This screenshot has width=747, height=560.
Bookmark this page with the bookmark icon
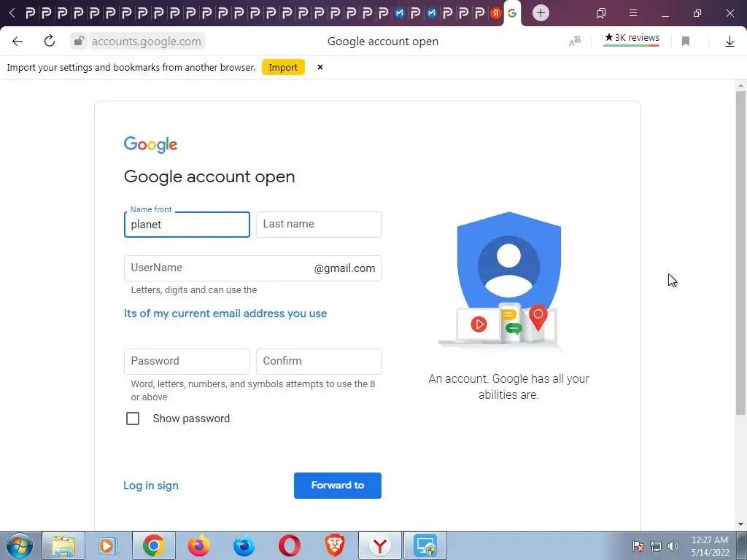pyautogui.click(x=686, y=42)
